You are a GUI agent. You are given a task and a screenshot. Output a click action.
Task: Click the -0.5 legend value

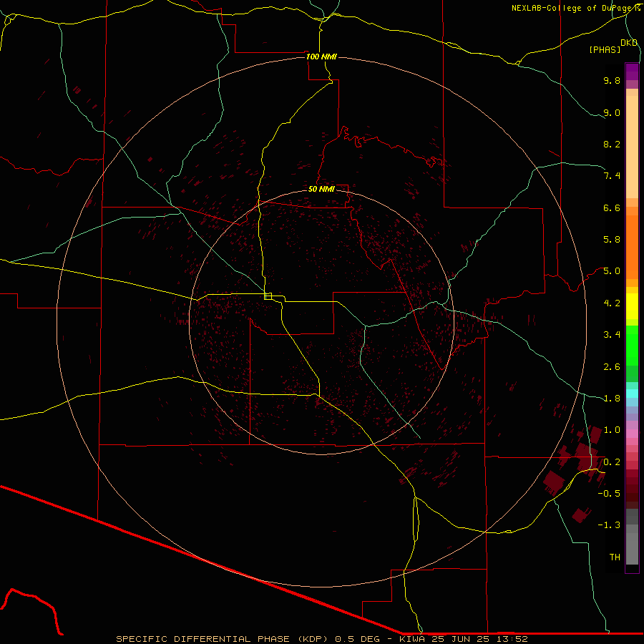(609, 494)
